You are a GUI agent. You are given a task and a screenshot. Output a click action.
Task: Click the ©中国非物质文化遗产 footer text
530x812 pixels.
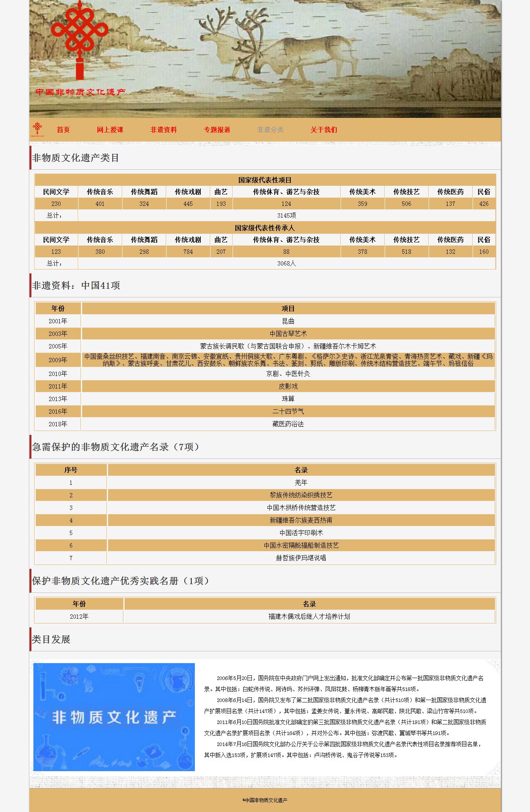point(265,800)
